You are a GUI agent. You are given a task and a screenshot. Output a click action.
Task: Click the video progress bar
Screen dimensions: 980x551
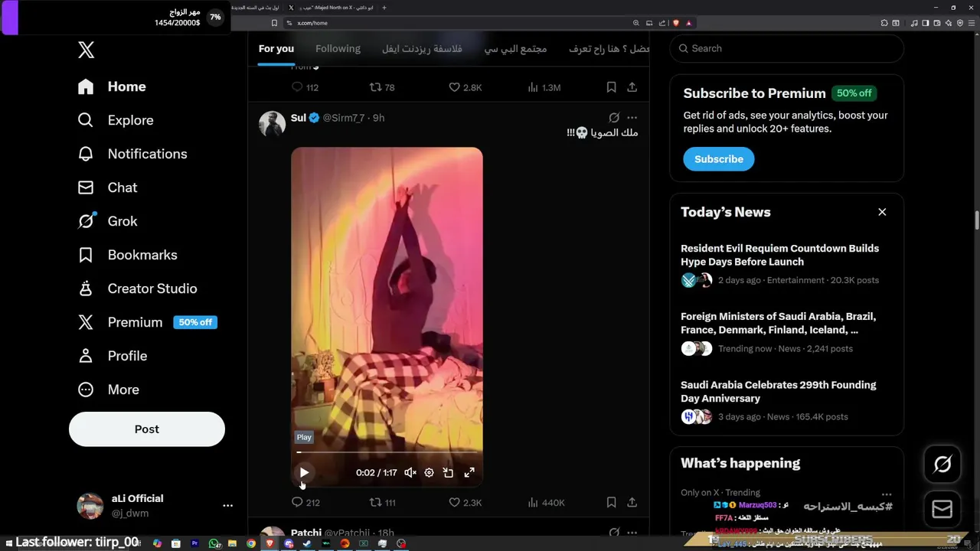tap(387, 452)
